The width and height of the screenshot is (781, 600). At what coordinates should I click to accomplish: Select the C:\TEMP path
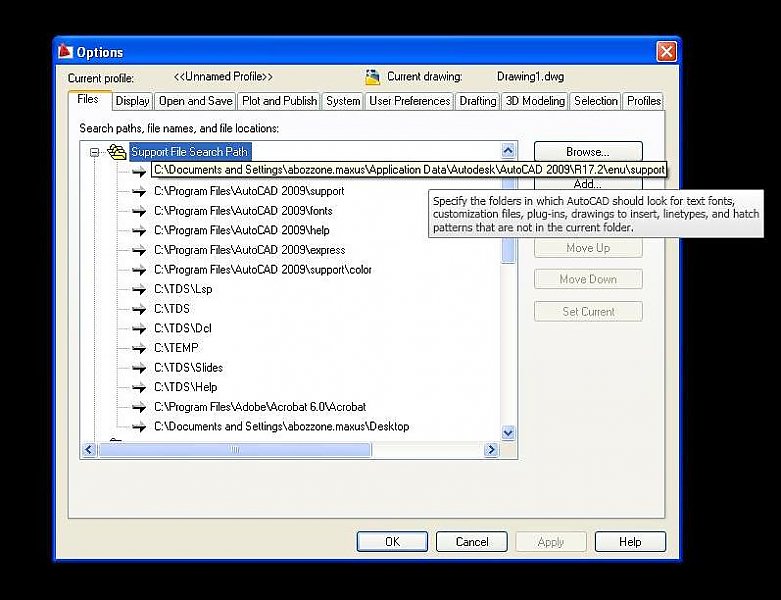176,348
